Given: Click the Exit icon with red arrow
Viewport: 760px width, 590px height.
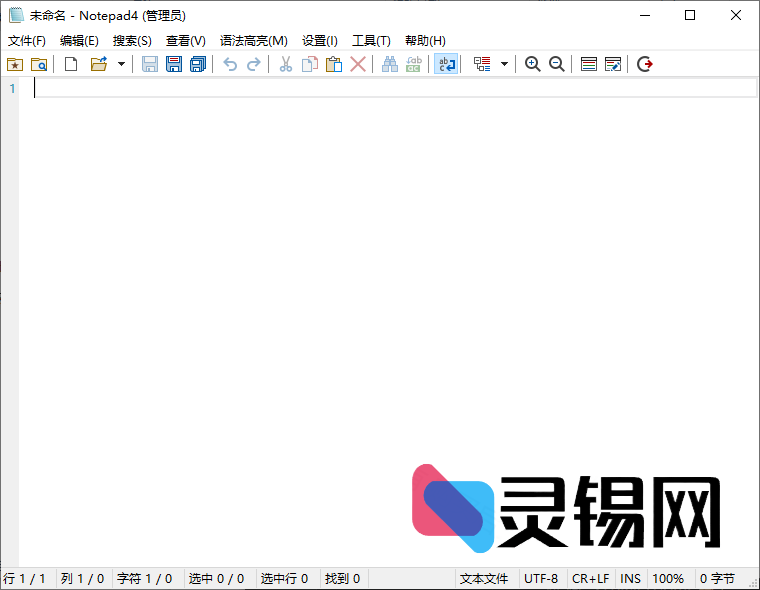Looking at the screenshot, I should [x=645, y=64].
